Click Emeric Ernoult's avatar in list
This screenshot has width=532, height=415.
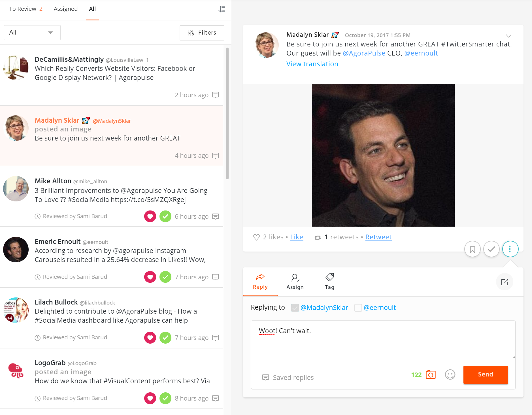point(16,250)
